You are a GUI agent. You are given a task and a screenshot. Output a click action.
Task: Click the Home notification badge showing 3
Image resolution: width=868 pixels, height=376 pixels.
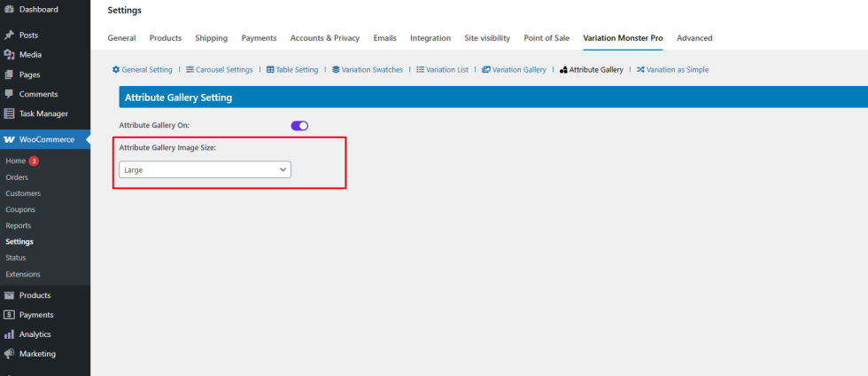pos(34,161)
